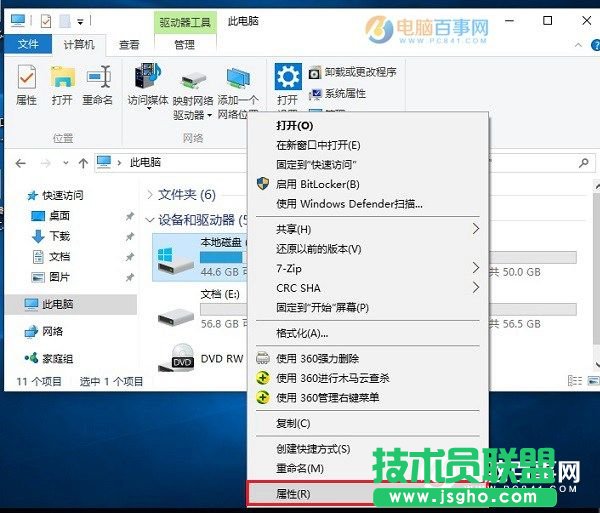The width and height of the screenshot is (600, 513).
Task: Unpin Pictures via its pin icon
Action: 130,277
